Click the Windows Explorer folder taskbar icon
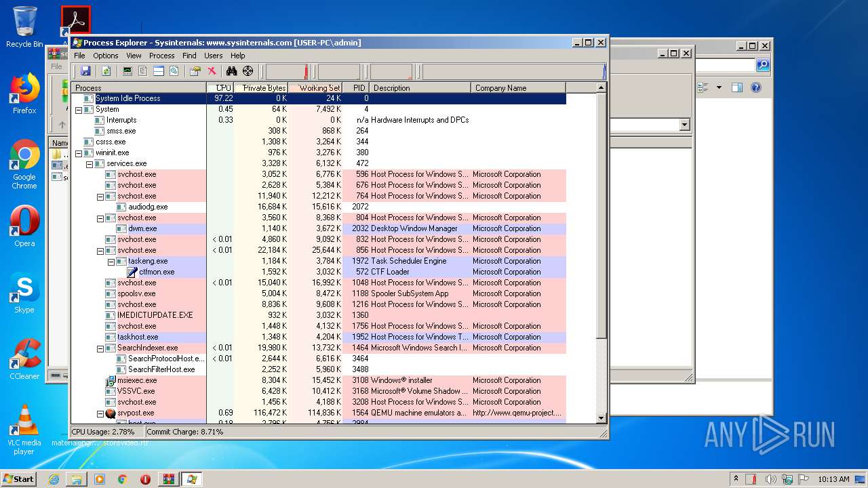 [77, 479]
